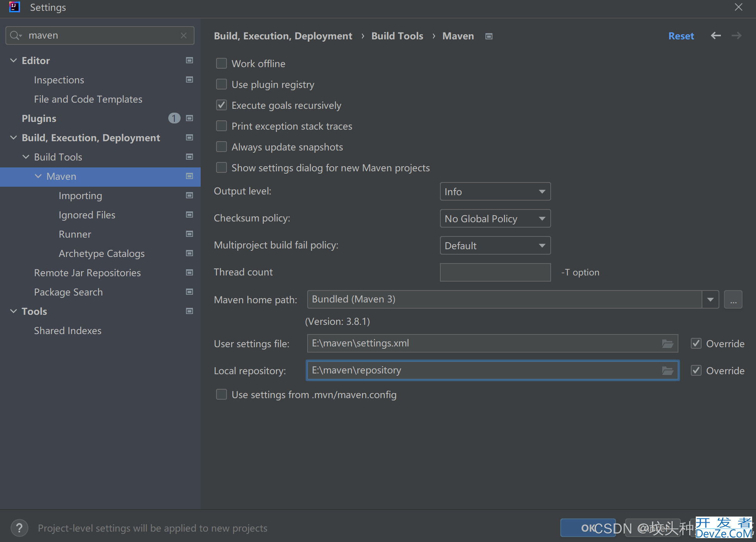This screenshot has height=542, width=756.
Task: Click the Plugins update count badge
Action: pos(174,118)
